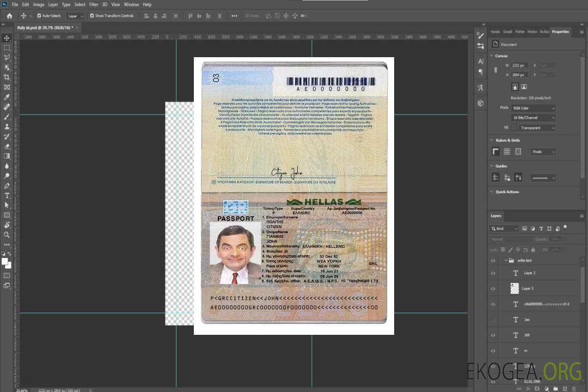Select the Zoom magnifier tool

(x=7, y=235)
